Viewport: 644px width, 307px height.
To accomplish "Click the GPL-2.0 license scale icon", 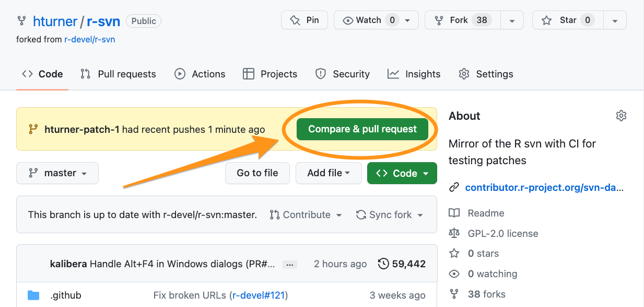I will tap(454, 233).
